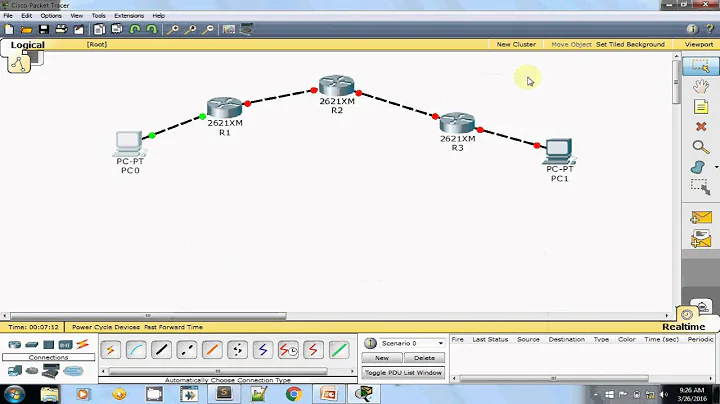Select the End Devices category

click(15, 370)
